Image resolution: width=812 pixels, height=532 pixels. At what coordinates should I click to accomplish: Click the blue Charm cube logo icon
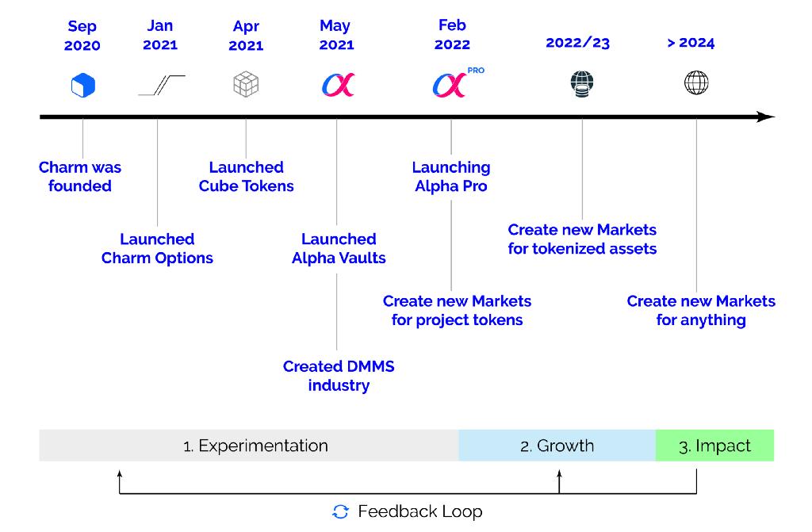point(82,85)
